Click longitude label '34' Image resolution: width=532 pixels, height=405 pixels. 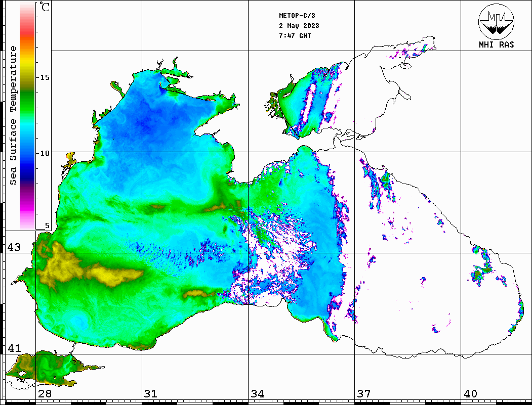tap(258, 393)
